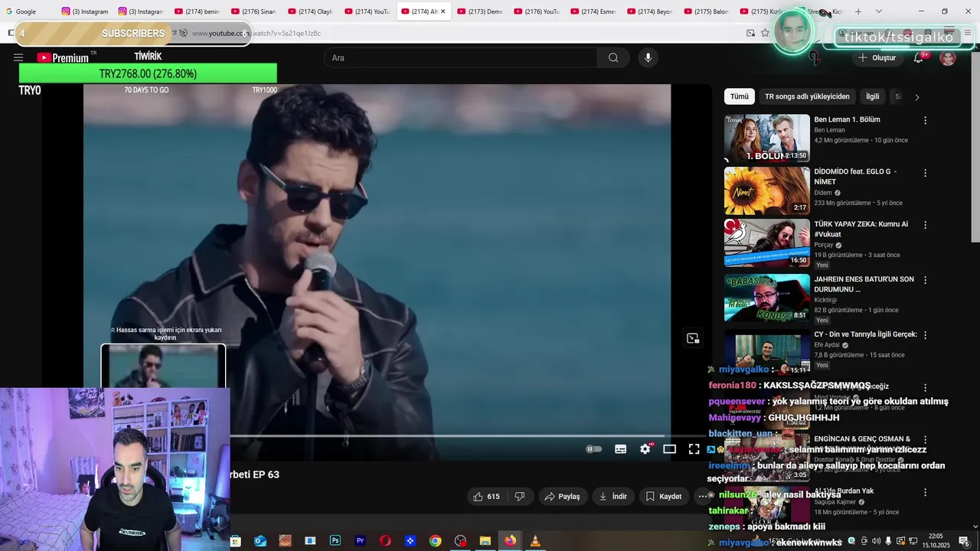Open Chrome from the taskbar
Viewport: 980px width, 551px height.
click(435, 541)
